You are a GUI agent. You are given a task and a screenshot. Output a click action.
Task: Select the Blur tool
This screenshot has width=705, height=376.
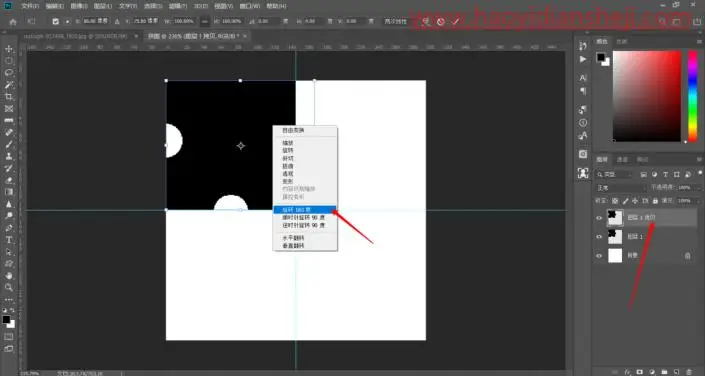coord(9,204)
